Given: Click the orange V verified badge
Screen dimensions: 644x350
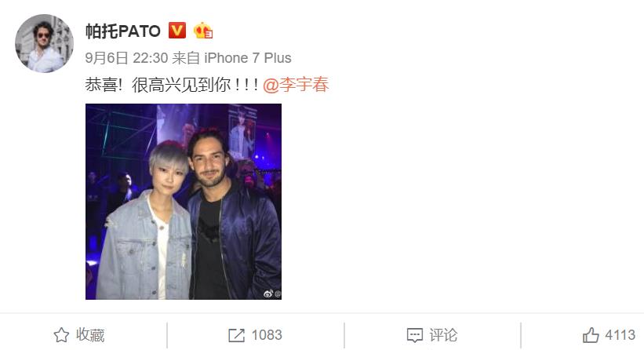Looking at the screenshot, I should coord(177,31).
